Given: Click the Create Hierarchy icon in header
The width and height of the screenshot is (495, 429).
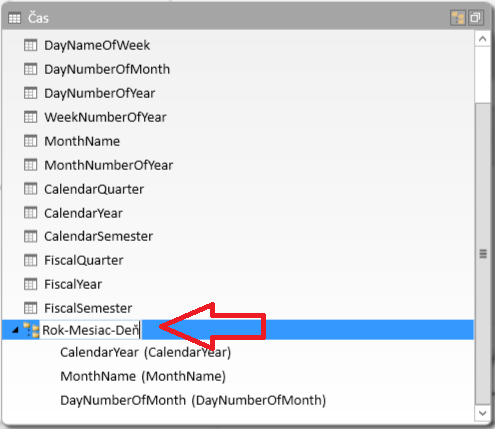Looking at the screenshot, I should point(458,18).
